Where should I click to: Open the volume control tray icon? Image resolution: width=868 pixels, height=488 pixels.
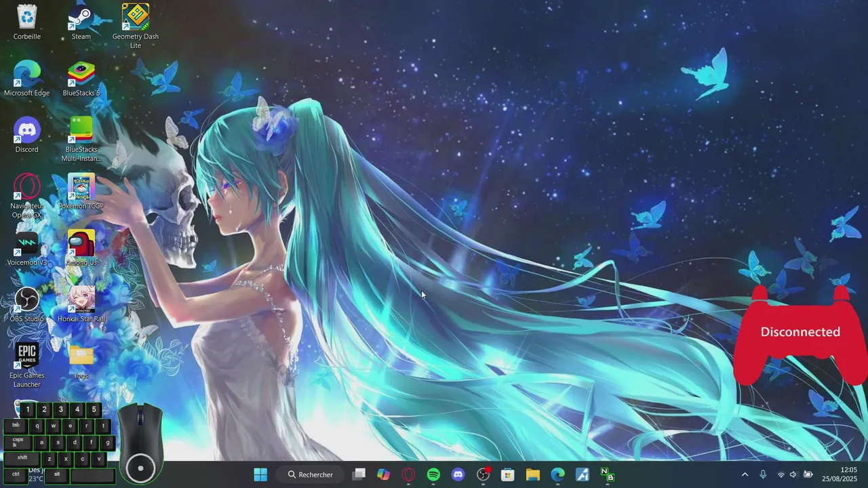tap(793, 474)
